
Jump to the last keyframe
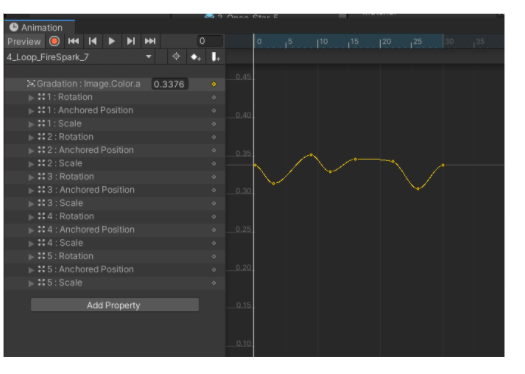pos(150,41)
